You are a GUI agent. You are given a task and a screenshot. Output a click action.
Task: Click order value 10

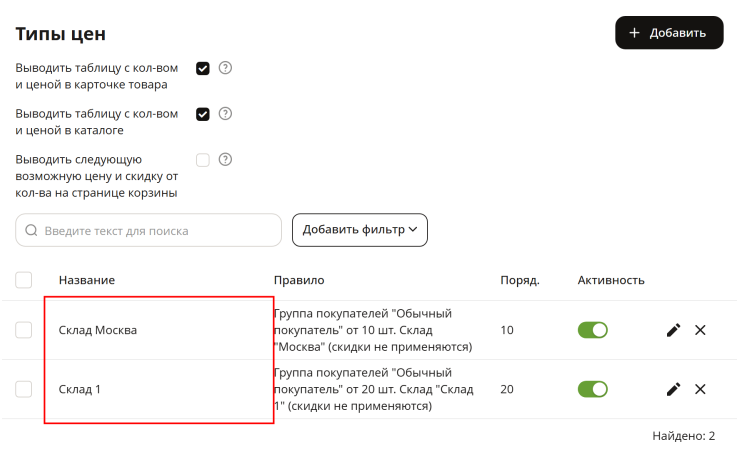[x=507, y=330]
